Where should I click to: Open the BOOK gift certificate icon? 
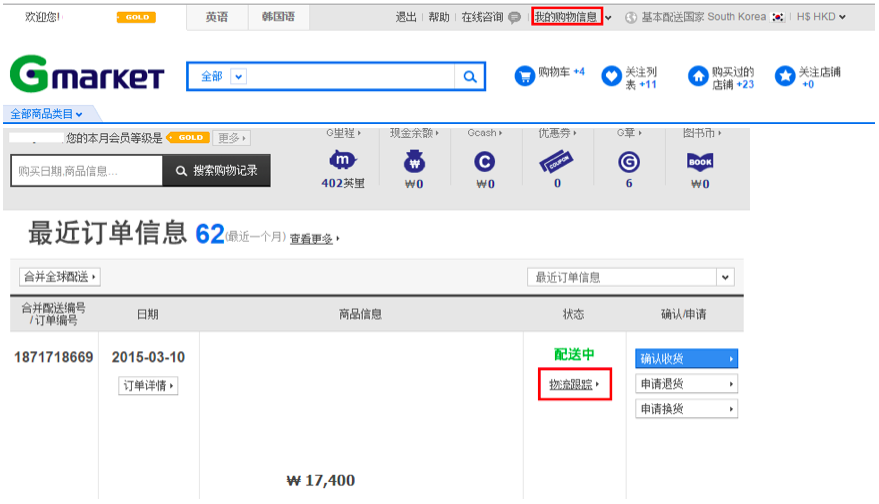700,161
